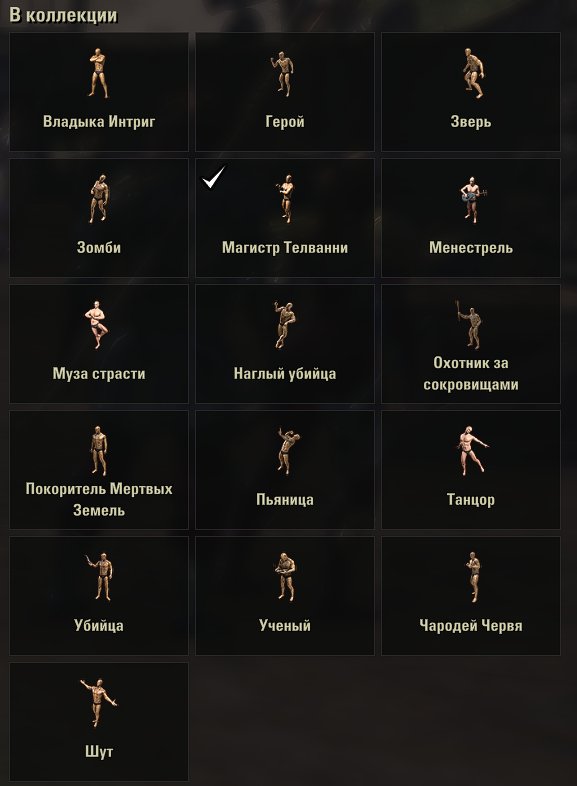
Task: Toggle the checkmark on Магистр Телванни
Action: (215, 177)
